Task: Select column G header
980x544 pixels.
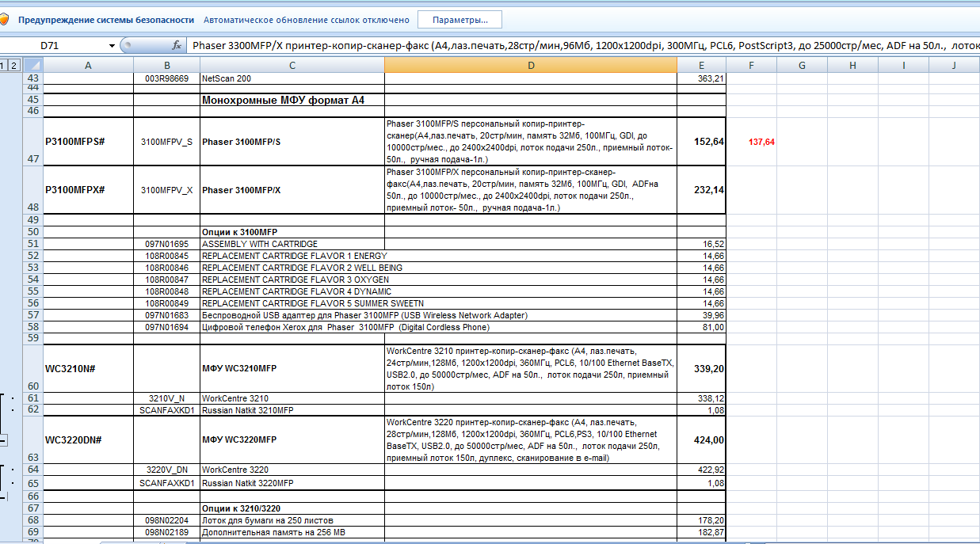Action: tap(802, 65)
